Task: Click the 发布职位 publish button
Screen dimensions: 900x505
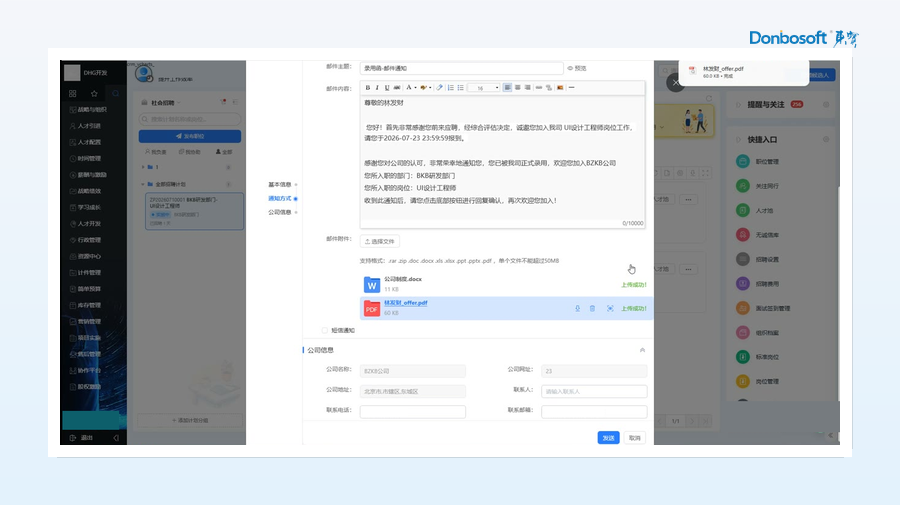Action: click(189, 136)
